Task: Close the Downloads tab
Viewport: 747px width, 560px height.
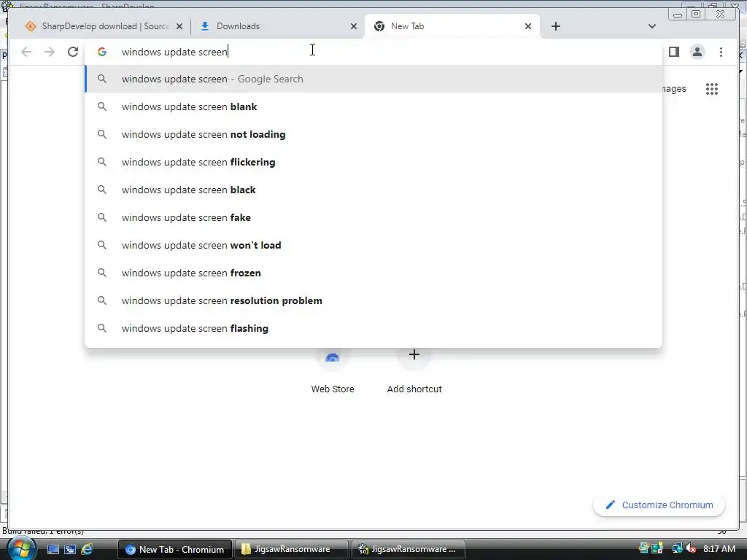Action: click(354, 26)
